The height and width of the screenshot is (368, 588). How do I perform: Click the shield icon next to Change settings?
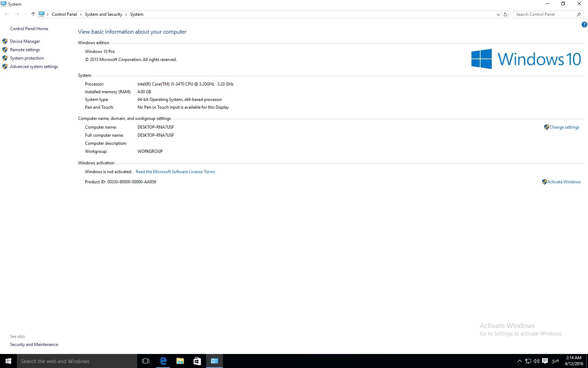(546, 127)
